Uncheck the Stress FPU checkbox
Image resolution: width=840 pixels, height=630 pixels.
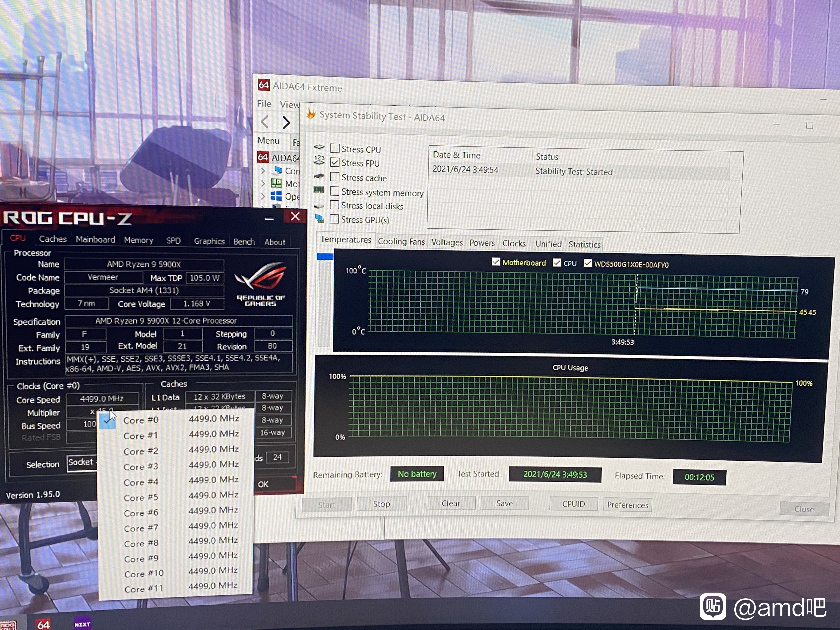click(335, 162)
